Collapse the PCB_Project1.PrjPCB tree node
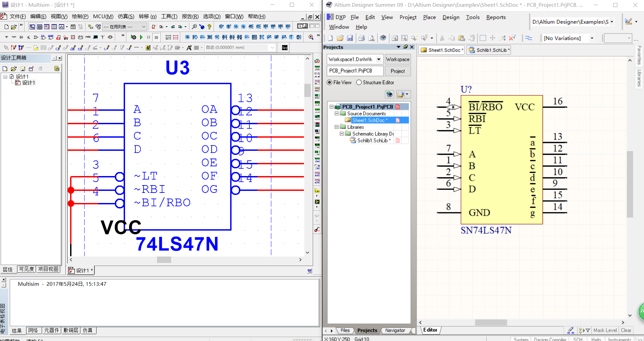 [x=331, y=107]
